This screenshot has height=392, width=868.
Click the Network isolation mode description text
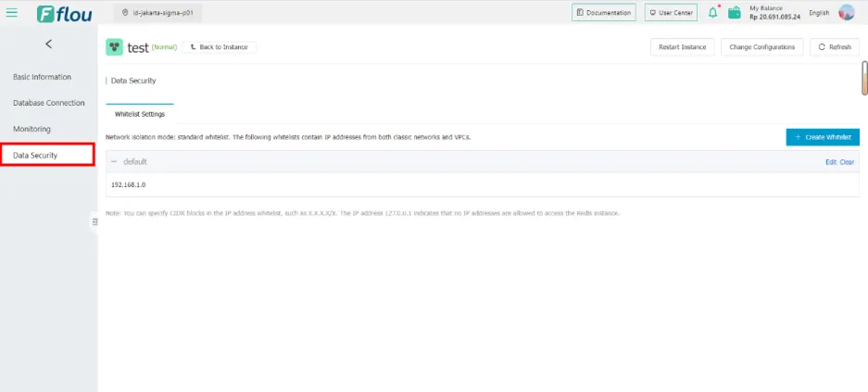click(288, 137)
